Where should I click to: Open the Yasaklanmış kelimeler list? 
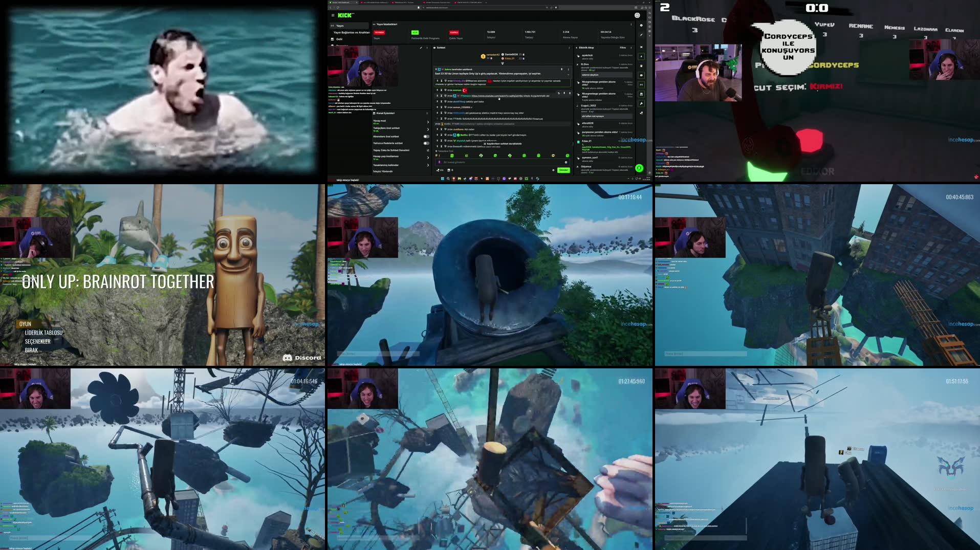tap(428, 165)
